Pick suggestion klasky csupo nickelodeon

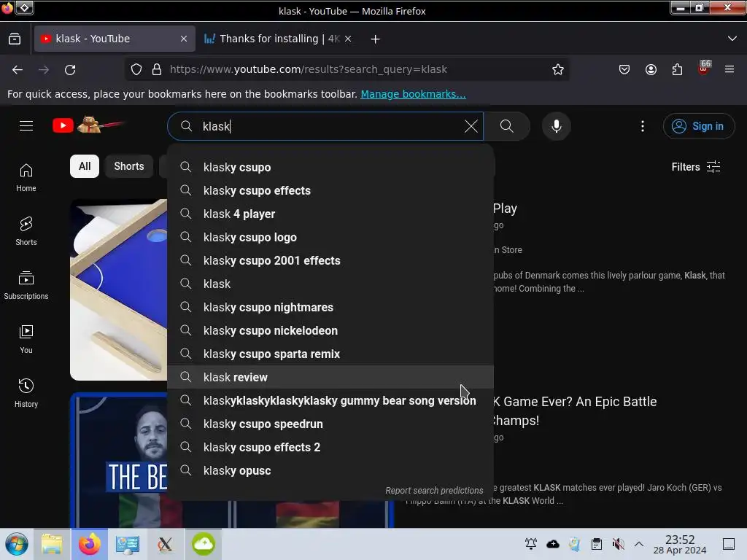click(330, 330)
